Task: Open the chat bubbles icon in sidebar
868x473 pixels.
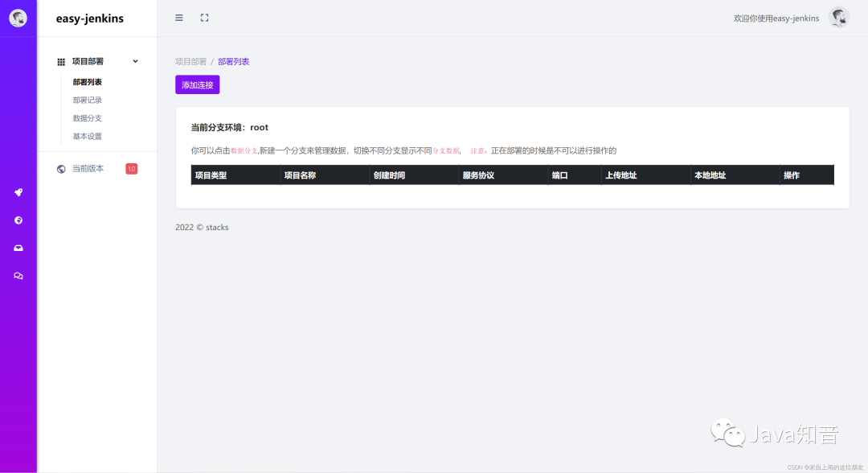Action: coord(18,276)
